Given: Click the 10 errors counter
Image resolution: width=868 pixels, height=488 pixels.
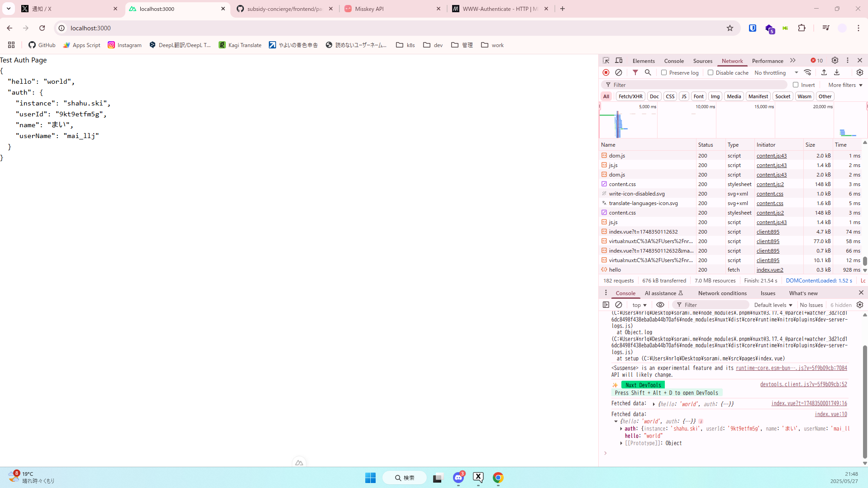Looking at the screenshot, I should click(x=817, y=61).
